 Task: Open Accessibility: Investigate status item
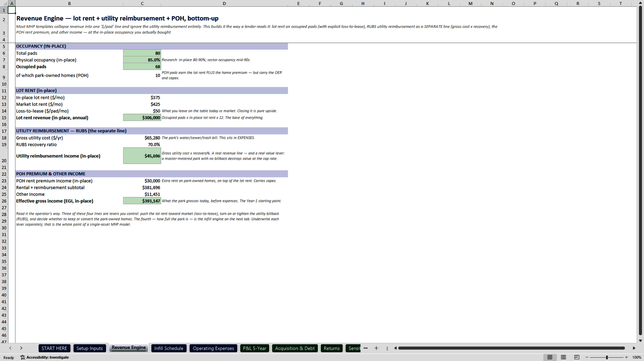[45, 357]
